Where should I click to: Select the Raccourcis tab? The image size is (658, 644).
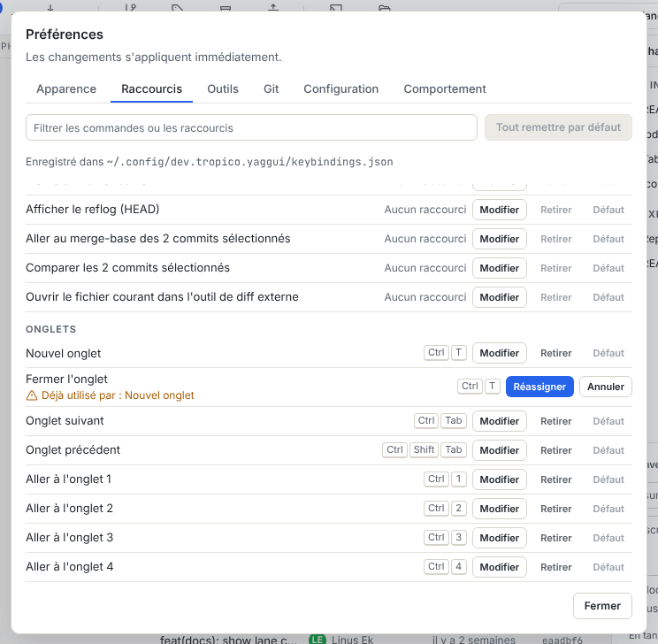(x=151, y=89)
